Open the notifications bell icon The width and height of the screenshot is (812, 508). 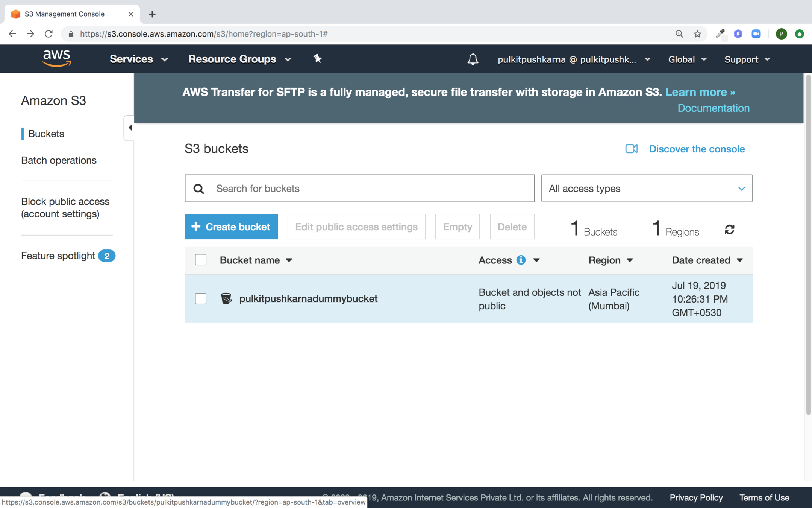coord(473,59)
